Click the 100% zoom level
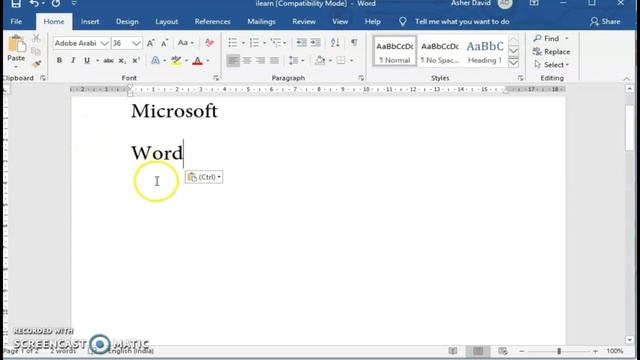The image size is (640, 360). click(x=614, y=351)
